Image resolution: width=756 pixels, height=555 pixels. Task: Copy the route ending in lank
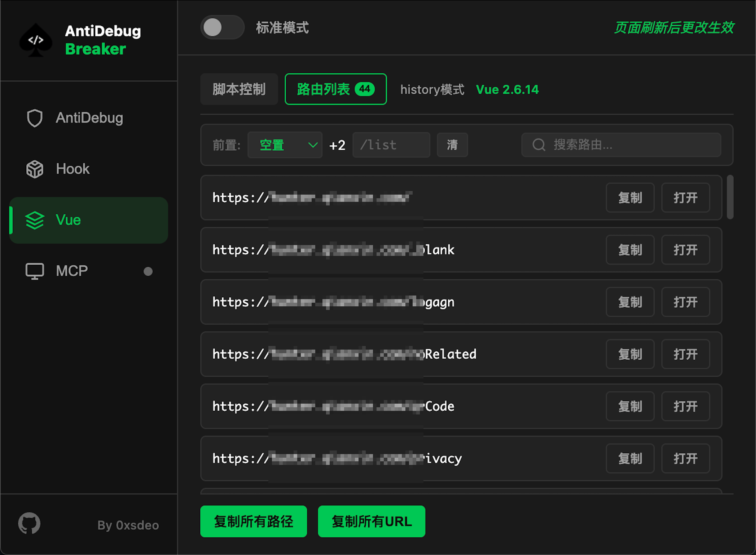630,250
